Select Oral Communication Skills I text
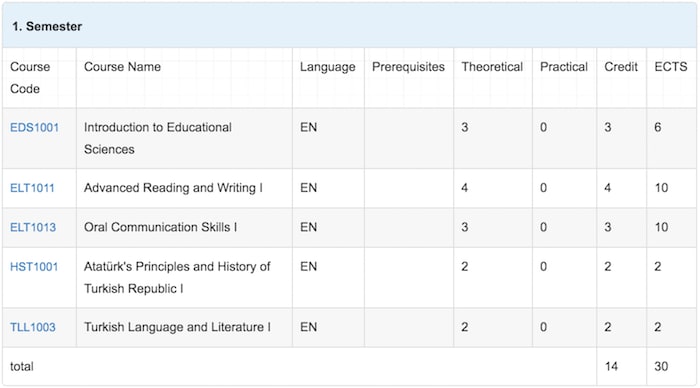This screenshot has height=388, width=700. pyautogui.click(x=160, y=227)
